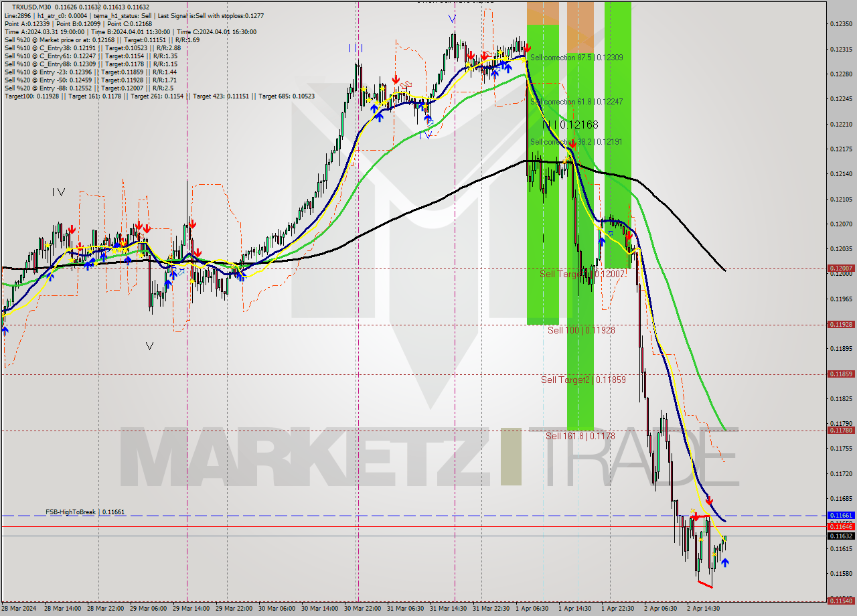This screenshot has height=616, width=857.
Task: Select the 'Sell Target1 | 0.12007' label
Action: click(582, 274)
